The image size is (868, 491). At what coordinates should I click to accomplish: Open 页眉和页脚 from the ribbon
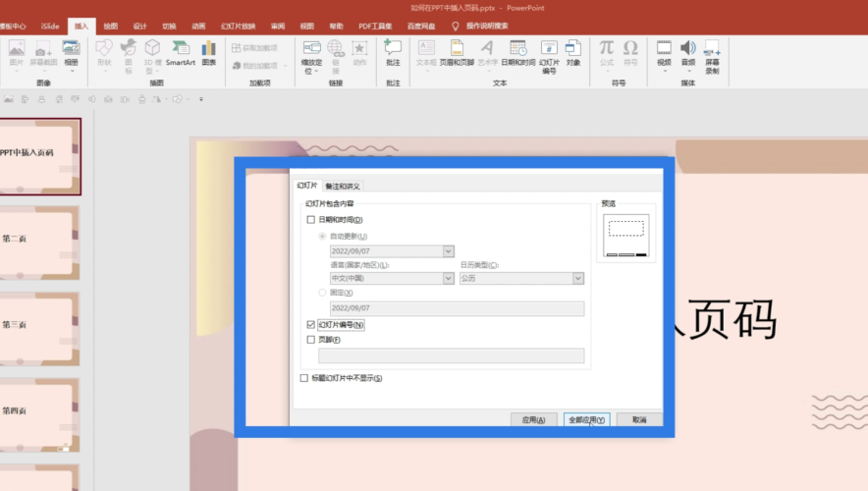pyautogui.click(x=457, y=54)
